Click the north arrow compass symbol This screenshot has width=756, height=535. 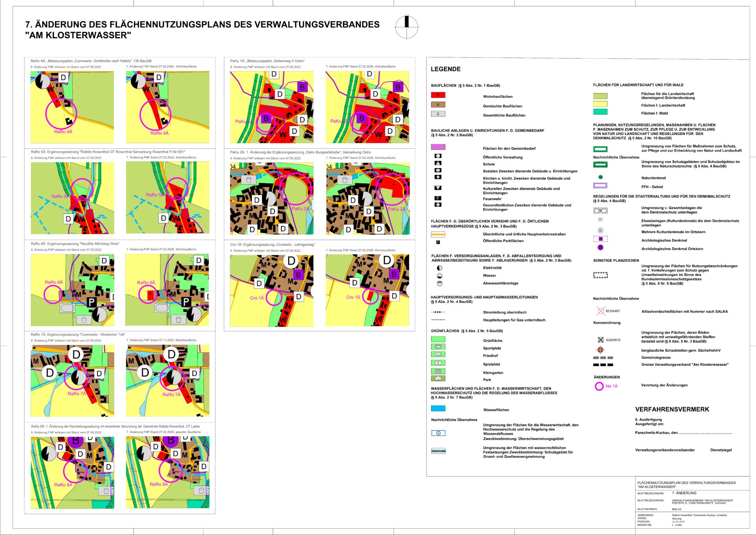point(406,27)
